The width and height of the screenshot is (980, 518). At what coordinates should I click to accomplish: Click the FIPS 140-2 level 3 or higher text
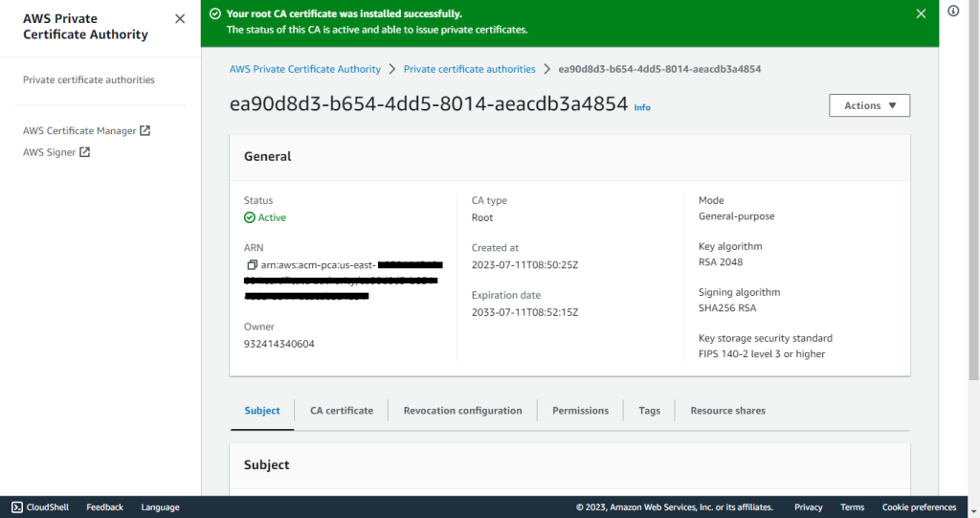point(761,353)
